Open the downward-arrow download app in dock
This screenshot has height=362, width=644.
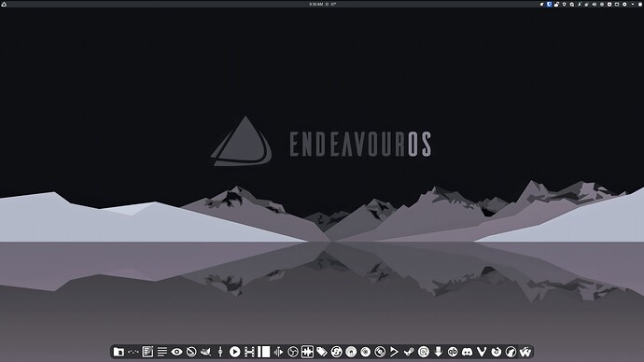(x=439, y=352)
